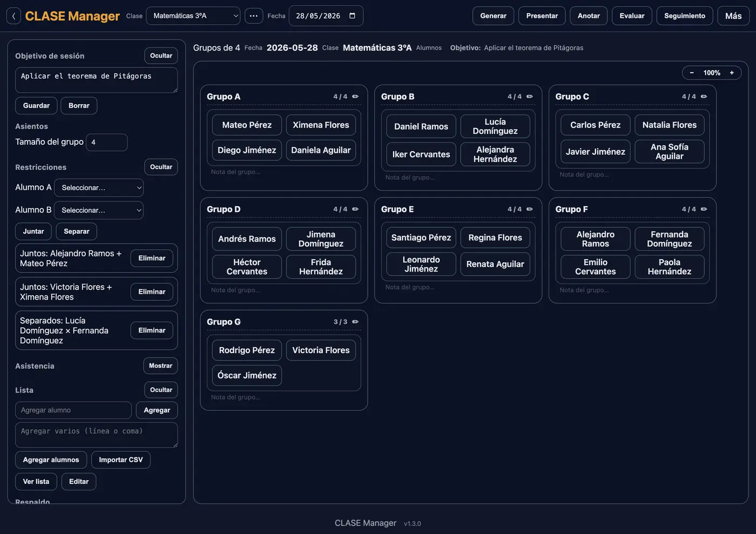
Task: Click the Grupo D title
Action: pyautogui.click(x=224, y=209)
